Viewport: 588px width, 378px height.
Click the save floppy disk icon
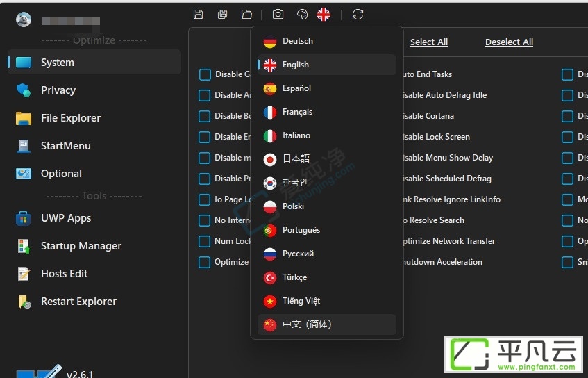[x=198, y=15]
